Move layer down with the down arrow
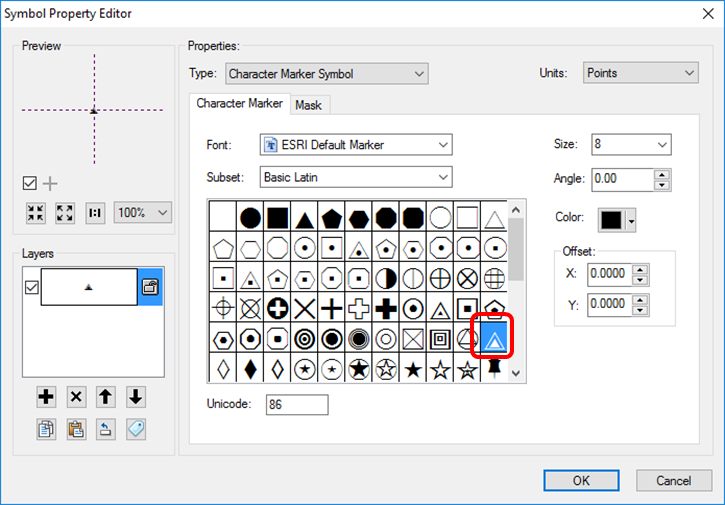 (x=136, y=397)
